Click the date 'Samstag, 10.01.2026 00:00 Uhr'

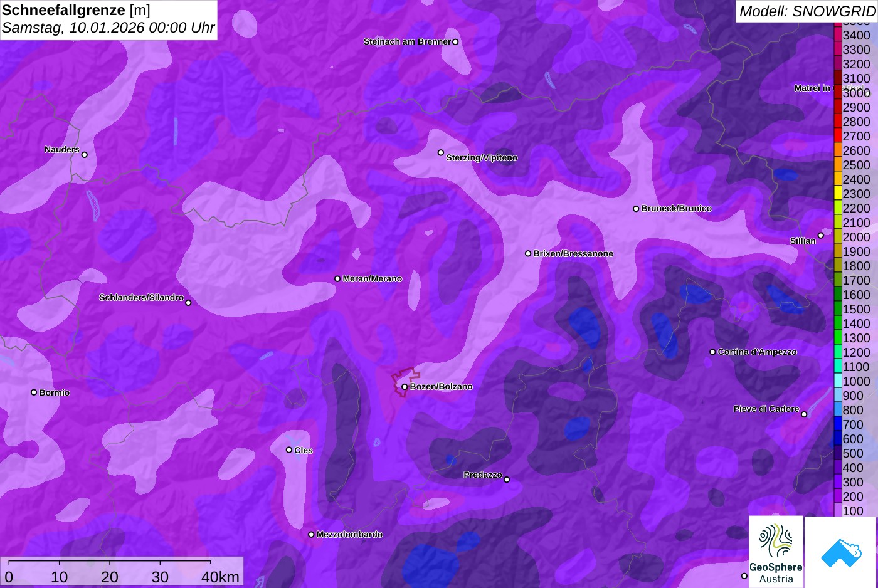click(108, 28)
